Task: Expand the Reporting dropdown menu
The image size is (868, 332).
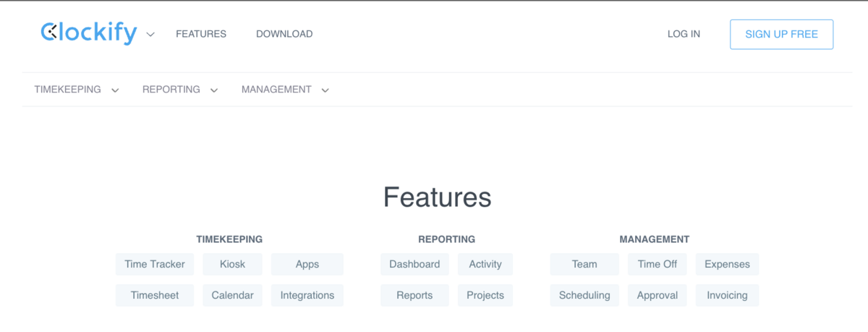Action: point(179,90)
